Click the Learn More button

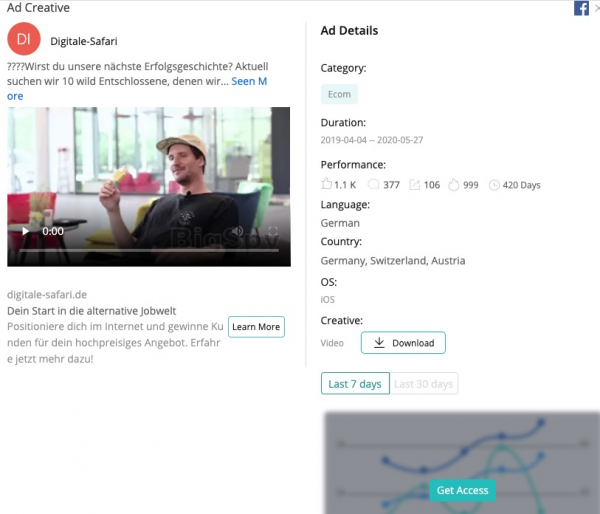[256, 327]
